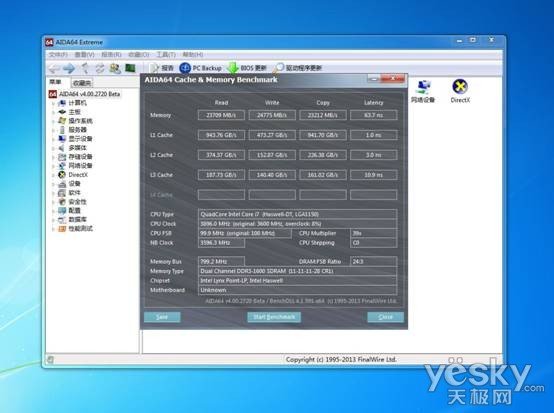The image size is (554, 413).
Task: Click the CPU Type field QuadCore Intel Core i7
Action: [x=297, y=214]
